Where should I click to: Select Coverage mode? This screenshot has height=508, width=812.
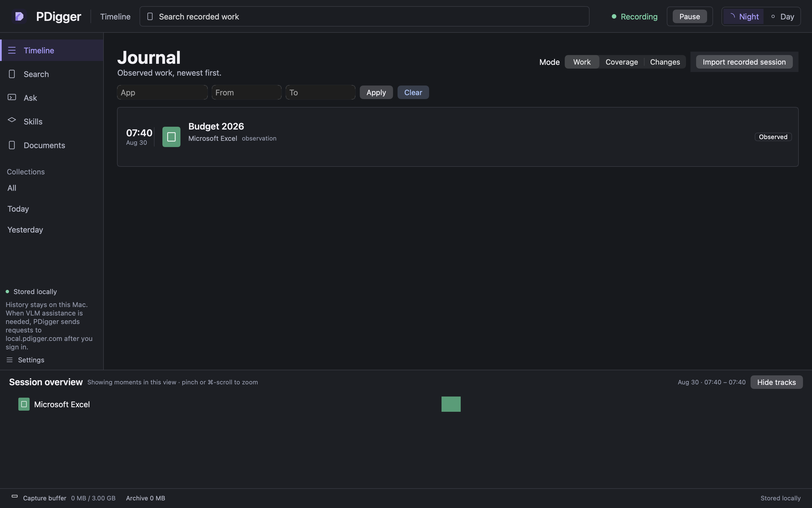621,62
